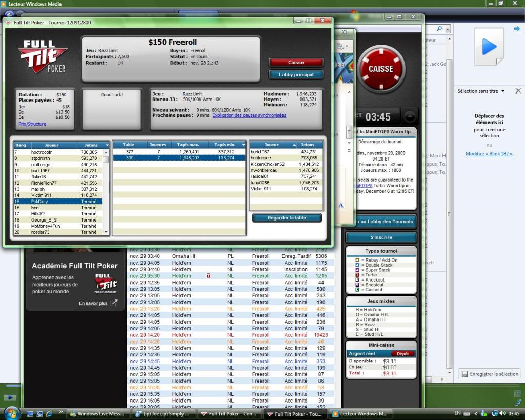The width and height of the screenshot is (525, 420).
Task: Collapse the clock panel with the round arrow button
Action: click(410, 117)
